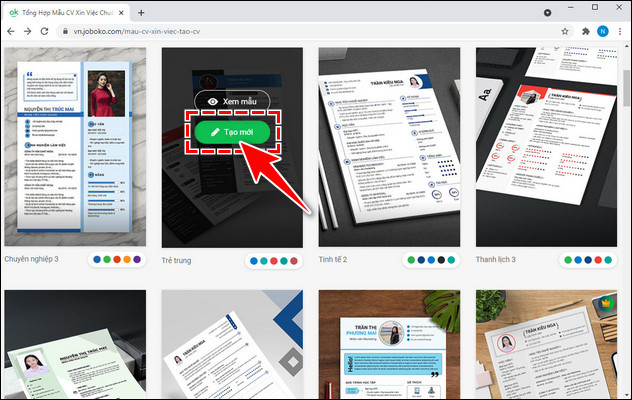
Task: Choose the purple swatch under Chuyên nghiệp 3
Action: 137,260
